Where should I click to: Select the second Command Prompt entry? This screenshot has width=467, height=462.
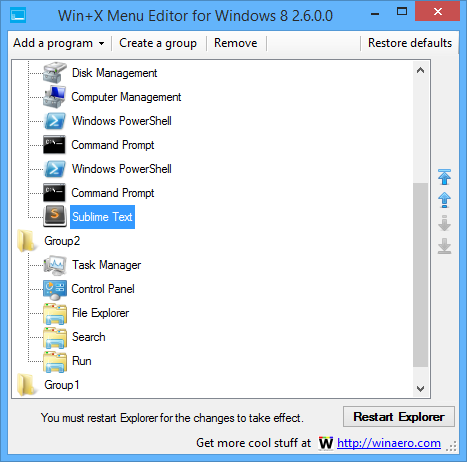tap(113, 193)
